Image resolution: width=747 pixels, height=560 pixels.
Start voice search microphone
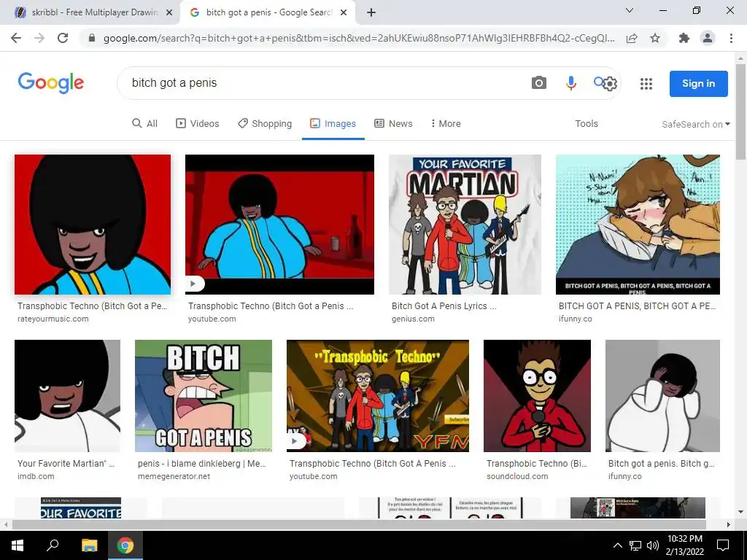coord(570,83)
